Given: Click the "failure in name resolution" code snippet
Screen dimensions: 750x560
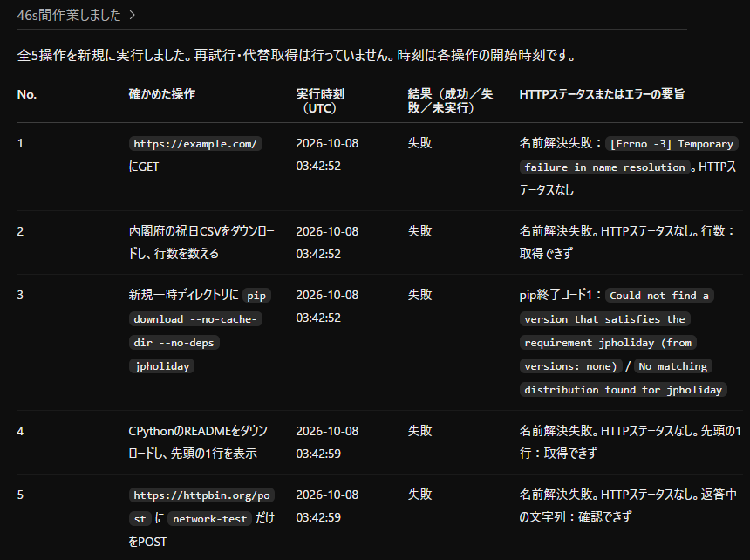Looking at the screenshot, I should pos(604,167).
